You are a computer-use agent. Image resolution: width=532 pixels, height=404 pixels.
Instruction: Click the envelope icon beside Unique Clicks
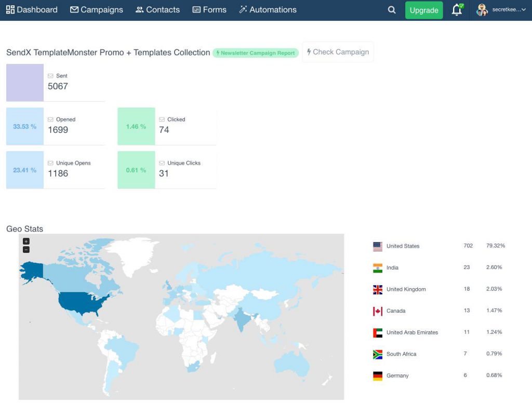click(162, 163)
